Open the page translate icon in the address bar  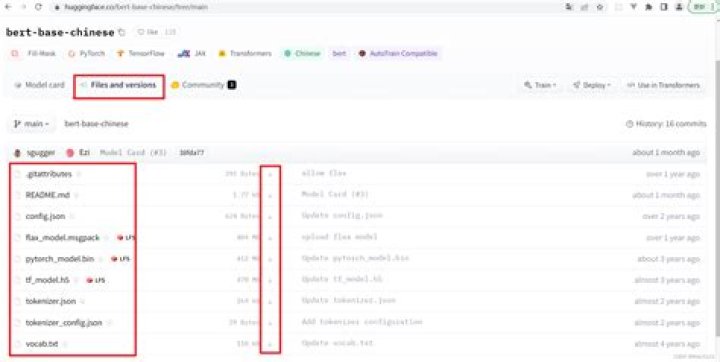(569, 7)
